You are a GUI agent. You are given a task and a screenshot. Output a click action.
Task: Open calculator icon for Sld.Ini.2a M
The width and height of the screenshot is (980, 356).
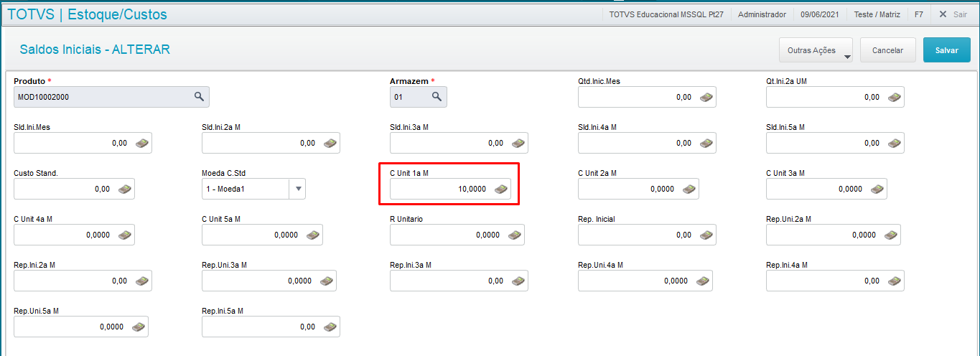pyautogui.click(x=331, y=143)
